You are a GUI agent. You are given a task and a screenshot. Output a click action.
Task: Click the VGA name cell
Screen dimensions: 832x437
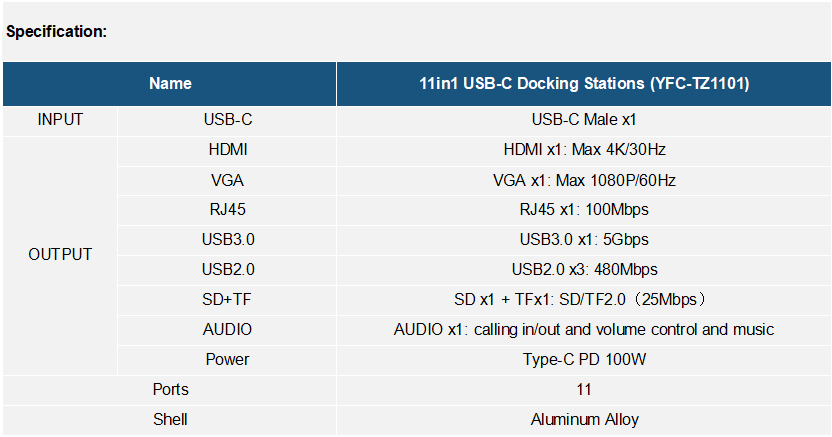(x=227, y=181)
